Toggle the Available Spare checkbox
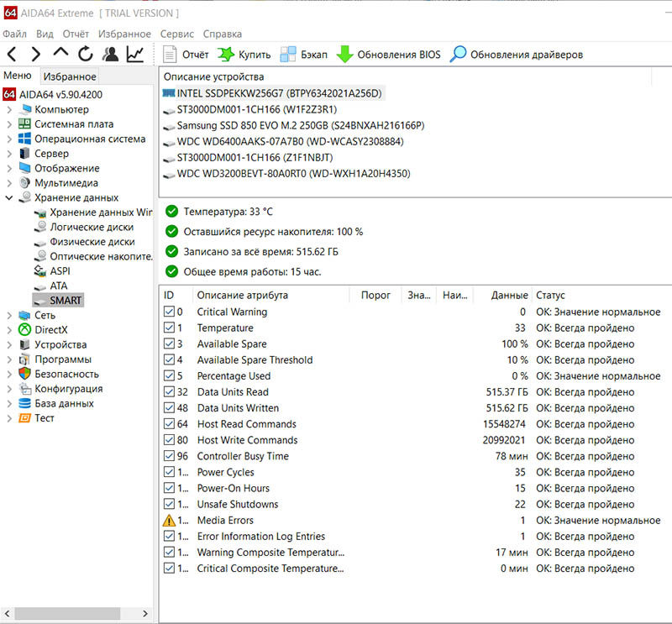672x624 pixels. pos(170,343)
